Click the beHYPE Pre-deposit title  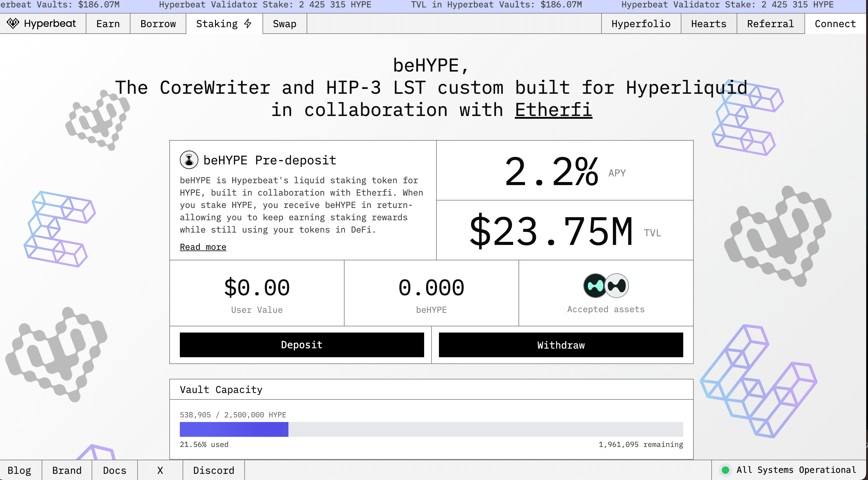270,160
